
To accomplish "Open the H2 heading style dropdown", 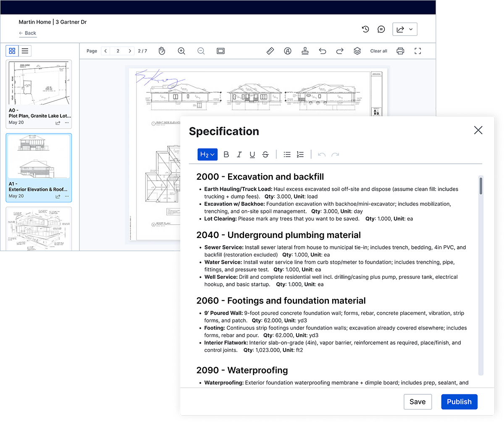I will click(207, 155).
